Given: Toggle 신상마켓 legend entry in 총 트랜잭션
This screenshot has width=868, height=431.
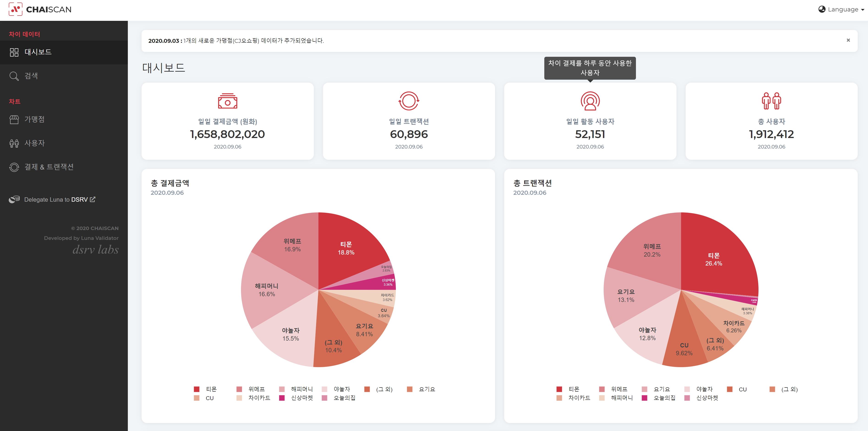Looking at the screenshot, I should pos(701,398).
